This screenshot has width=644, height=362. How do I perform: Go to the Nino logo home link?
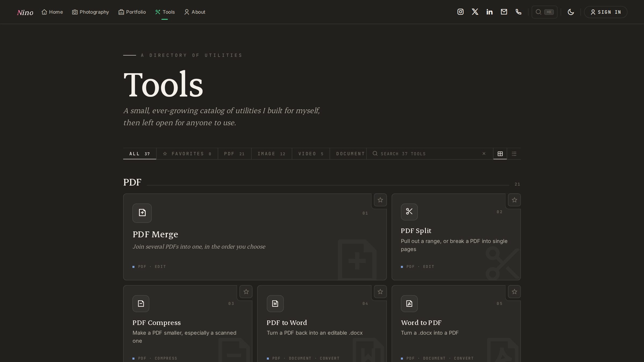[25, 12]
